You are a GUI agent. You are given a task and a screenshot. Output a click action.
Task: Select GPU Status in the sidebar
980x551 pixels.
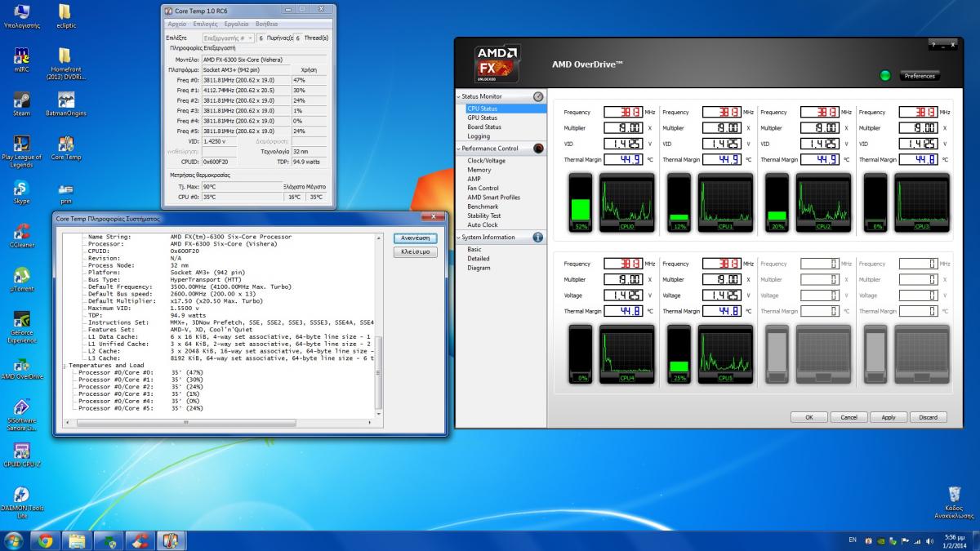[x=482, y=118]
